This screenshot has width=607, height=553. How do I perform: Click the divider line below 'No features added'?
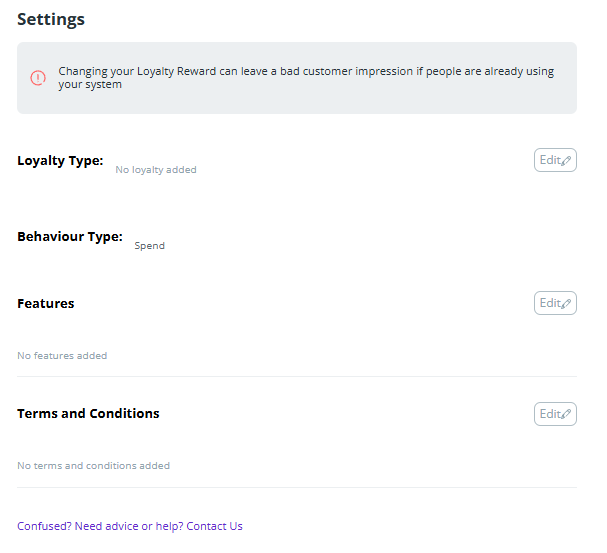297,377
